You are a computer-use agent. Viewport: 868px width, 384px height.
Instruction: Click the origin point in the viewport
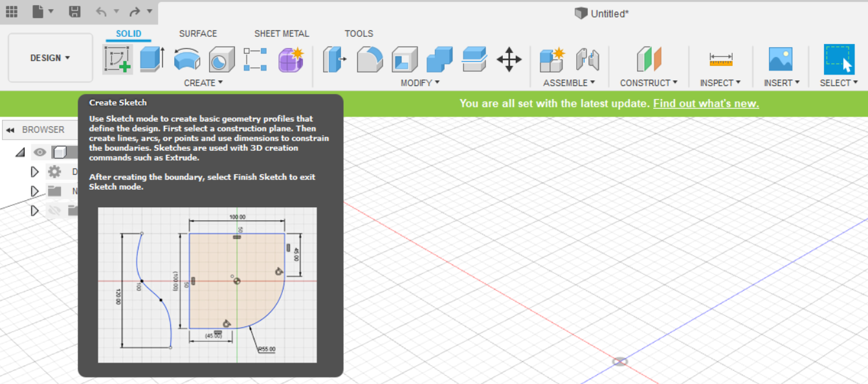pos(620,361)
